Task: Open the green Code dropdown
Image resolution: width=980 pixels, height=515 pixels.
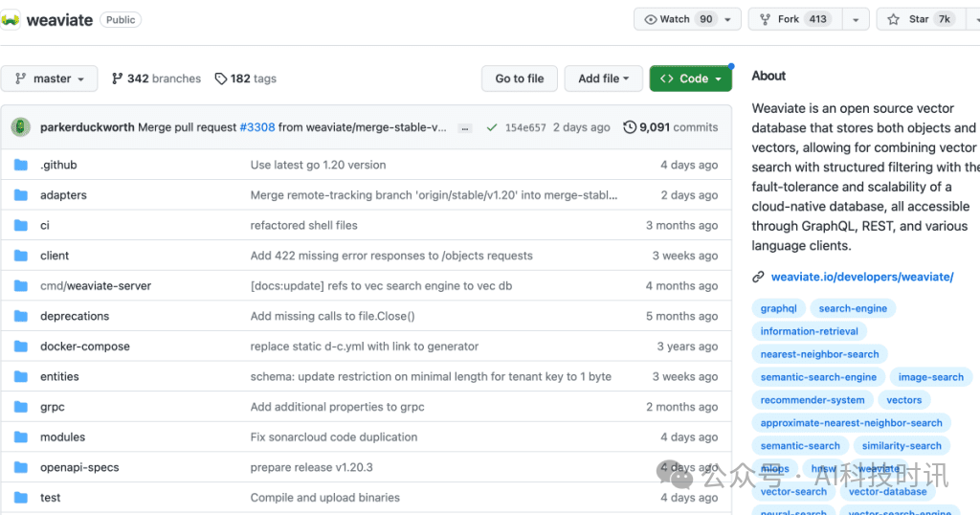Action: tap(690, 78)
